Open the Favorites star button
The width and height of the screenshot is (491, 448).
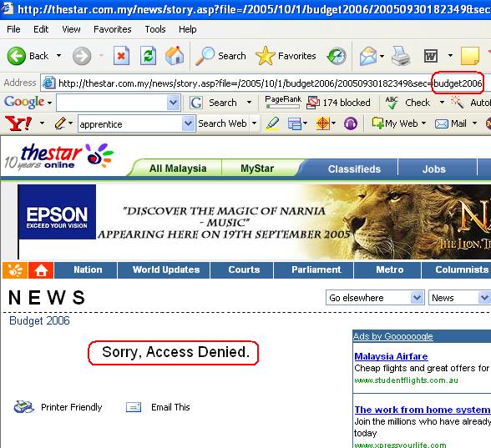point(286,56)
